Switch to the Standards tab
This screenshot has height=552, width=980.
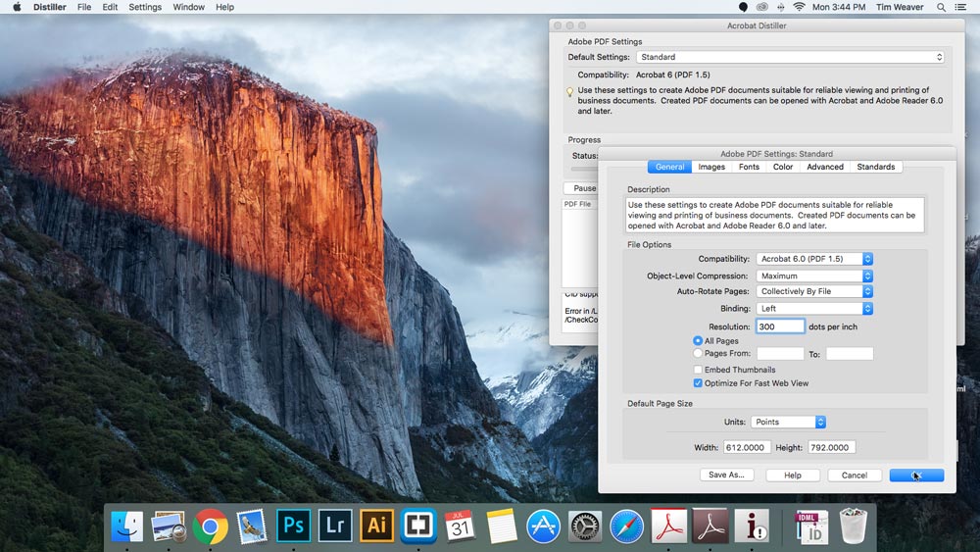coord(875,167)
